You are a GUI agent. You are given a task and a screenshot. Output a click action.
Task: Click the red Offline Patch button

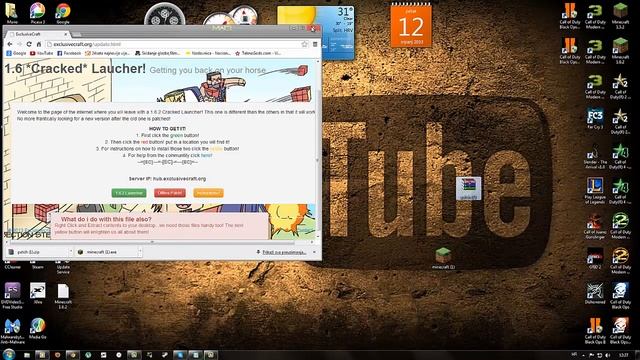[170, 193]
